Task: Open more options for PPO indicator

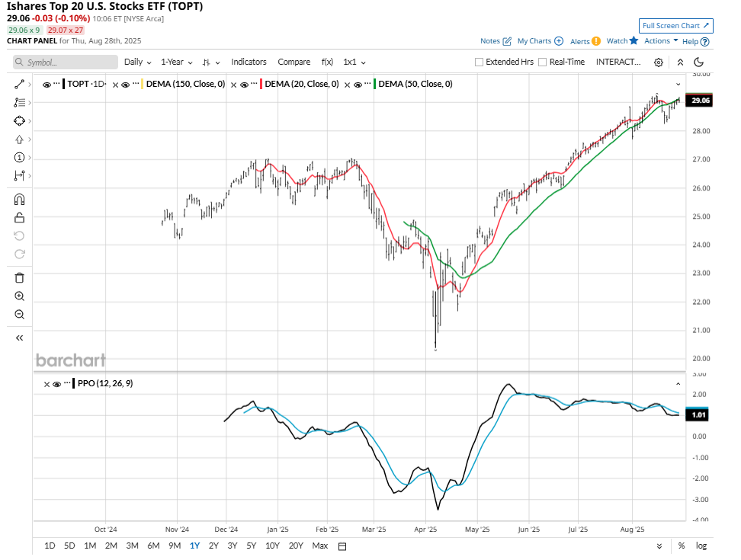Action: (67, 383)
